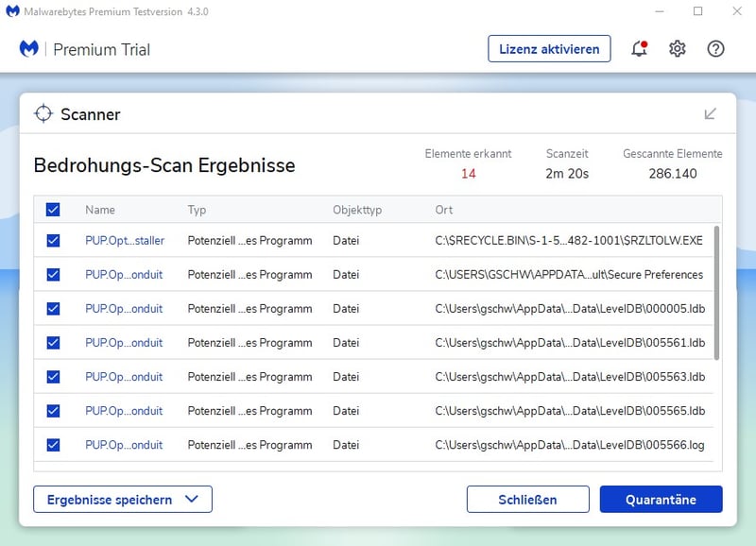Click the Malwarebytes title bar icon
The height and width of the screenshot is (546, 756).
[x=12, y=11]
